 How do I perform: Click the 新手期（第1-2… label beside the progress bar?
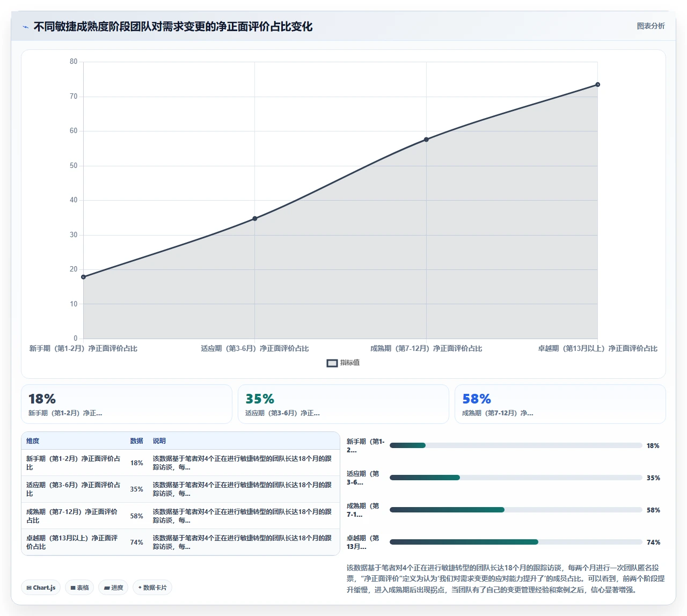pos(366,446)
